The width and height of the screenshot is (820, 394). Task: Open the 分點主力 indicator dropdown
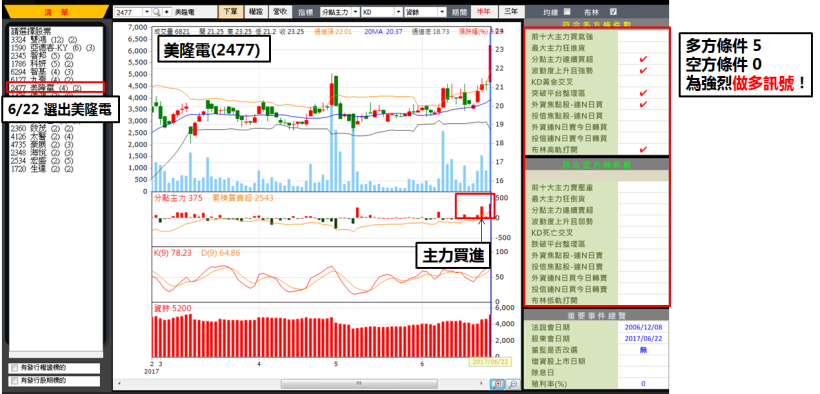(356, 12)
